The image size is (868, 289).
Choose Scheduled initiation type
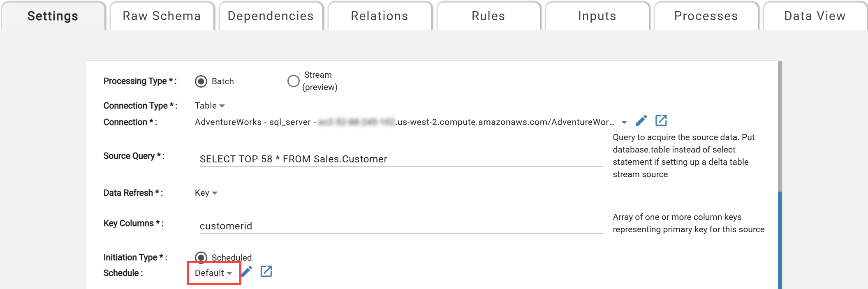tap(201, 258)
